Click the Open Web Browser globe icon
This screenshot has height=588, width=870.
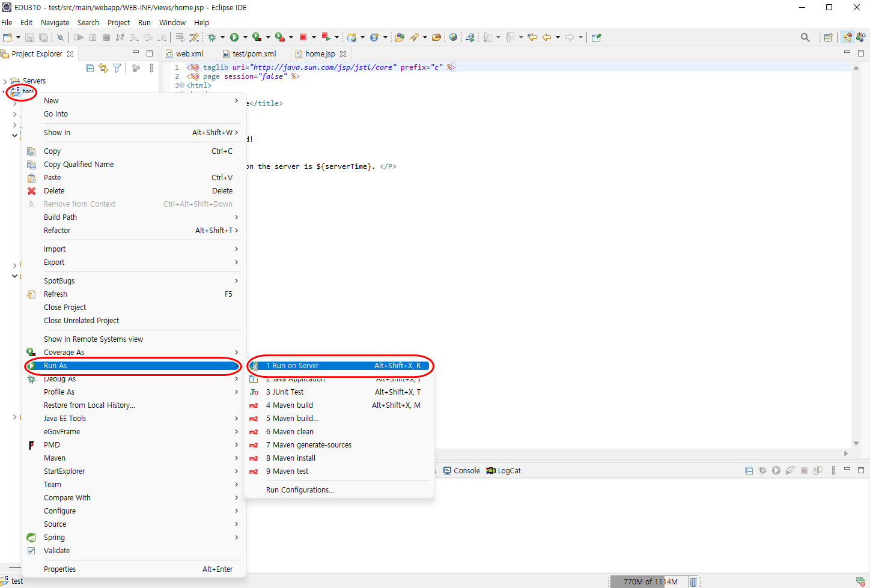pyautogui.click(x=454, y=37)
